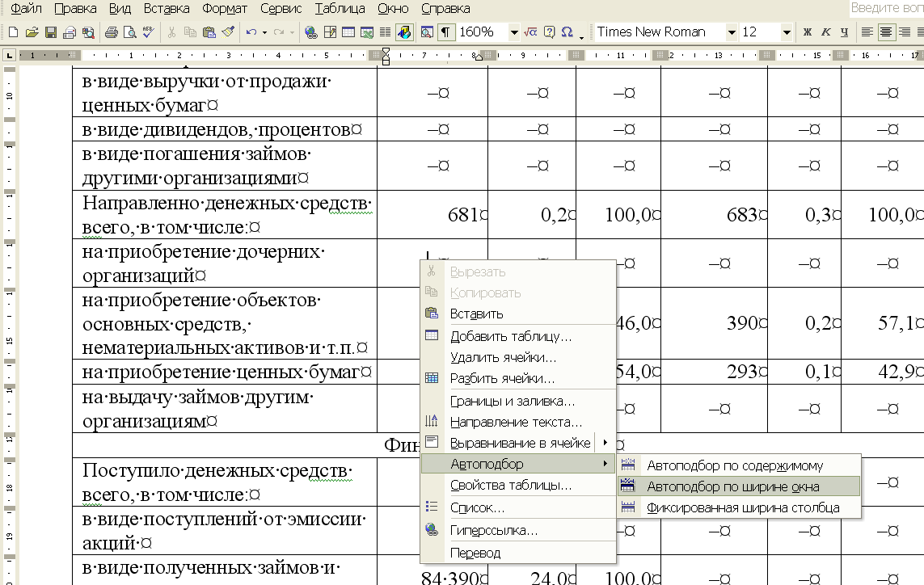Screen dimensions: 924x585
Task: Click the 'Введите вопрос' help search box
Action: tap(886, 8)
